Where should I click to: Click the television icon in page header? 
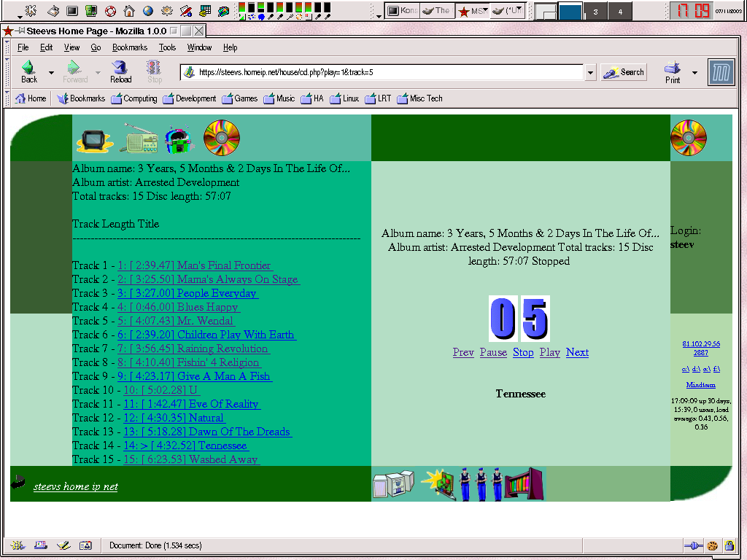(95, 139)
